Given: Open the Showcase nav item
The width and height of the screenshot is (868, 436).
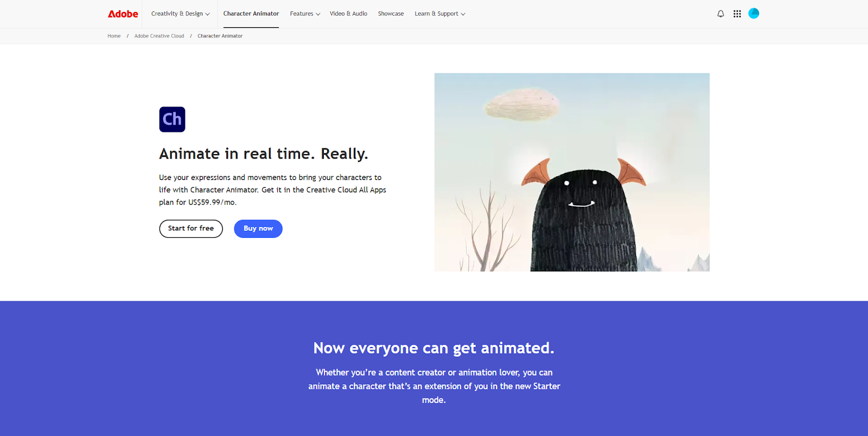Looking at the screenshot, I should click(391, 14).
